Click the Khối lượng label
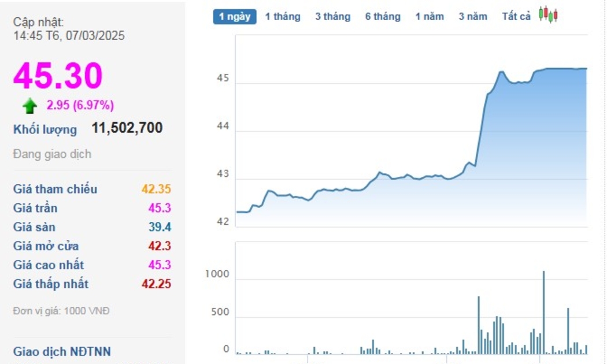Viewport: 607px width, 364px height. (x=45, y=129)
